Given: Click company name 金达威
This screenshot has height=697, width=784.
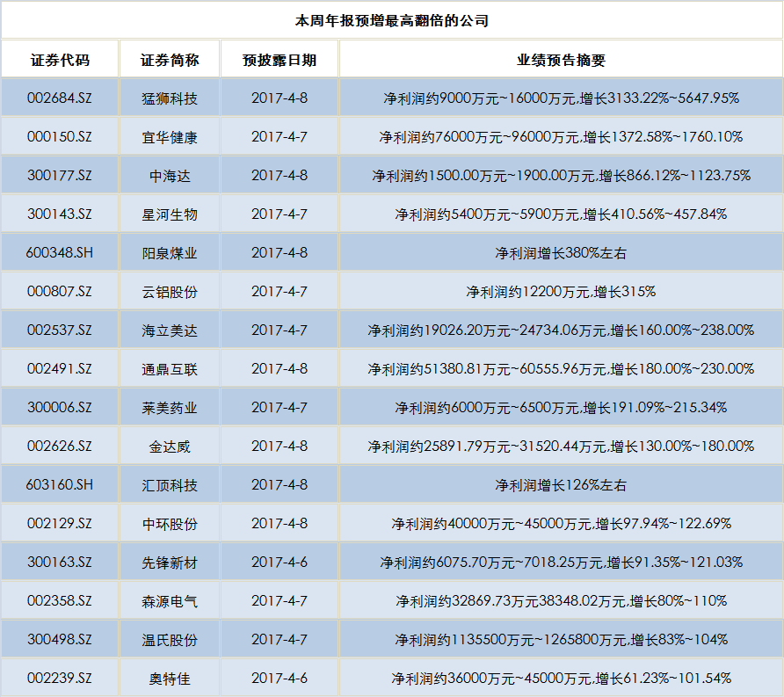Looking at the screenshot, I should point(170,447).
